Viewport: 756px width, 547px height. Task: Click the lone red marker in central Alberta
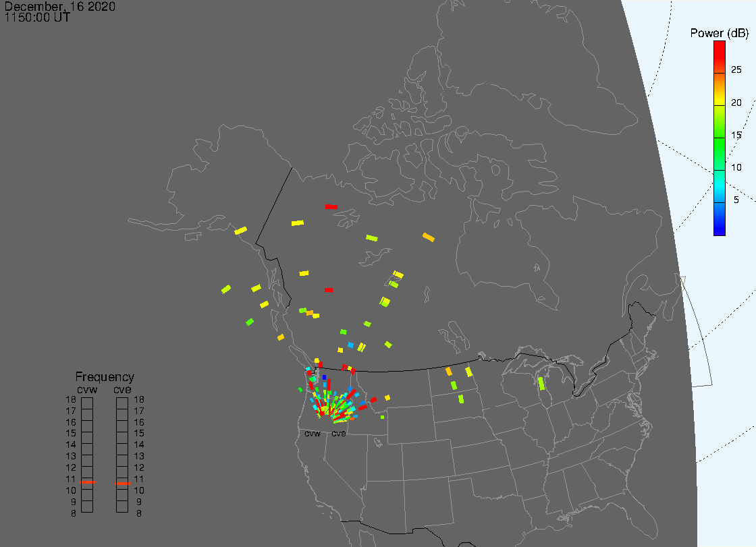(x=329, y=290)
